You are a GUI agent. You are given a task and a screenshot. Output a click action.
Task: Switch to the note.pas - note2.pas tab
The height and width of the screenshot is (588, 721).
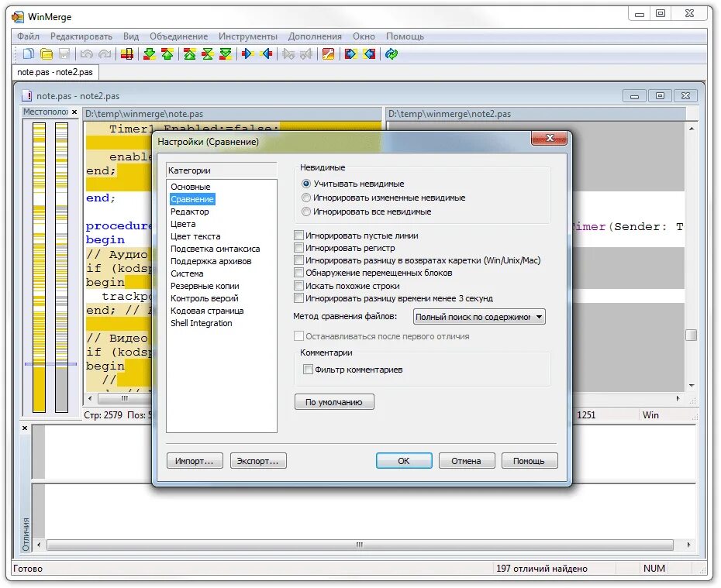55,72
